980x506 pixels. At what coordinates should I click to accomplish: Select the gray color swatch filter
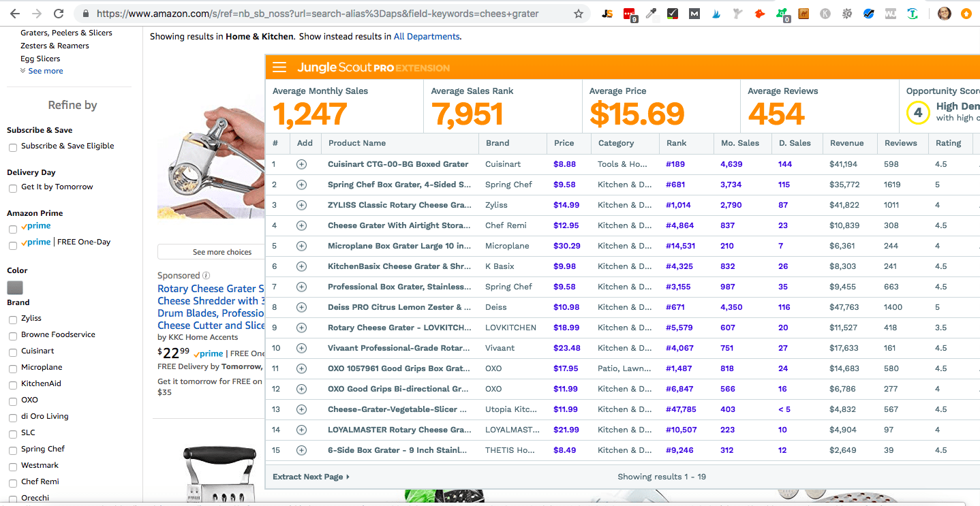pos(15,287)
